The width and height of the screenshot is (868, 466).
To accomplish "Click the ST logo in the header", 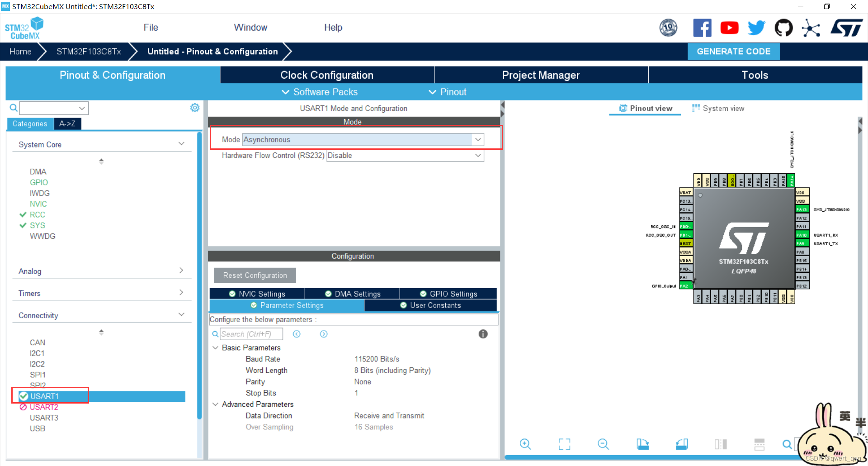I will 847,28.
